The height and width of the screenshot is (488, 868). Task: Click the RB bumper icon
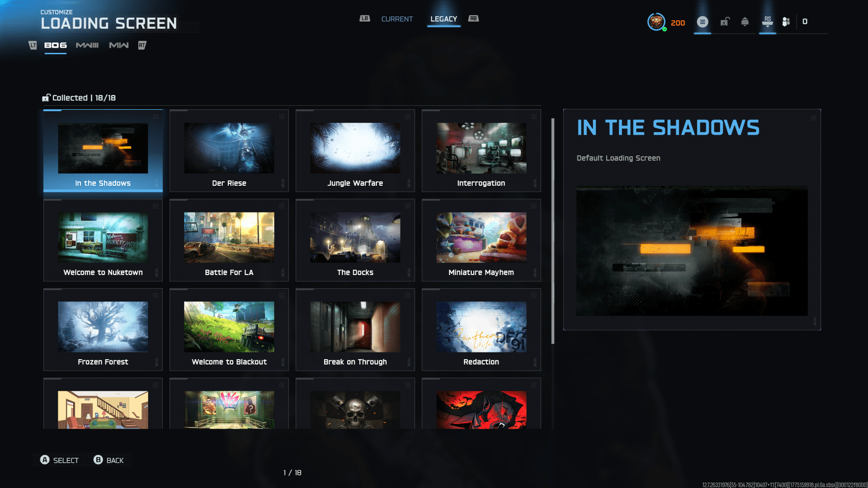[x=473, y=19]
